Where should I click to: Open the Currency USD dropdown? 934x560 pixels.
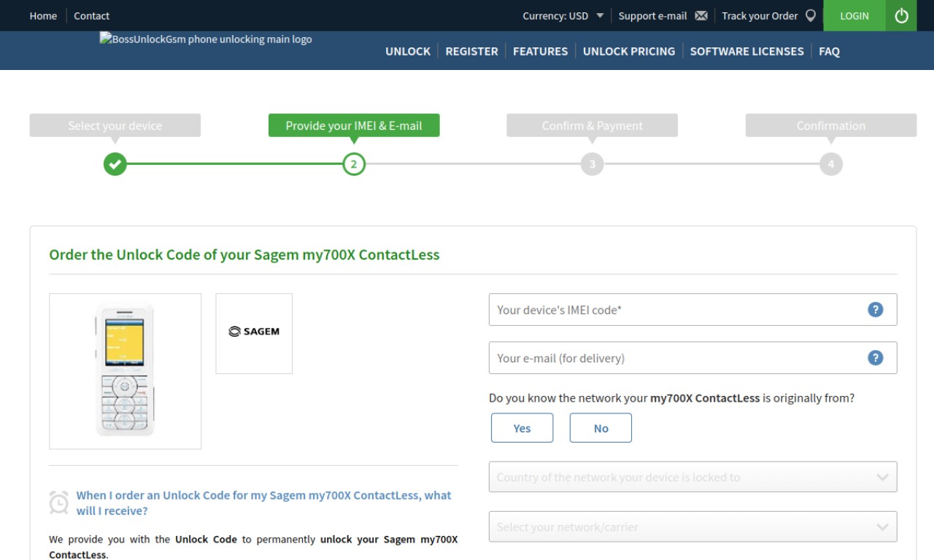click(563, 16)
